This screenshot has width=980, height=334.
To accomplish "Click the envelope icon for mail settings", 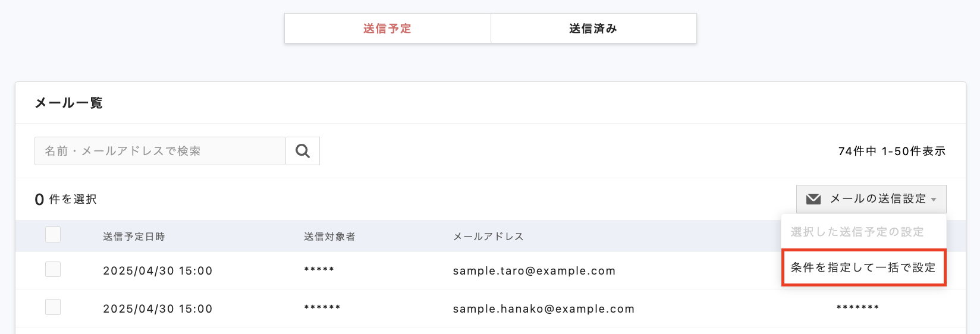I will coord(813,199).
